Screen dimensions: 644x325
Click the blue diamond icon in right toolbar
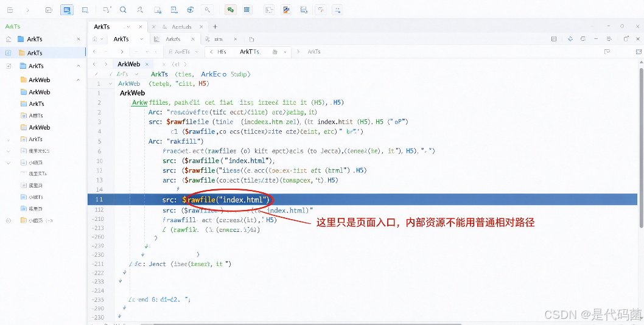pos(570,39)
